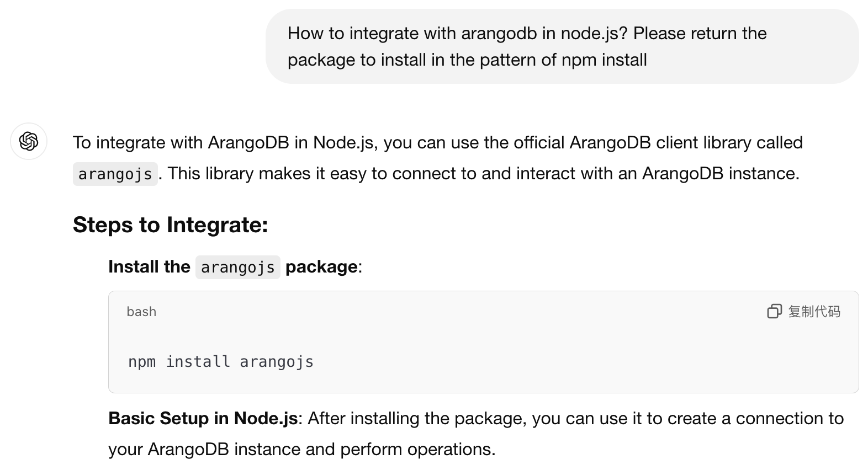Select the user question message bubble
Image resolution: width=868 pixels, height=470 pixels.
pyautogui.click(x=562, y=46)
